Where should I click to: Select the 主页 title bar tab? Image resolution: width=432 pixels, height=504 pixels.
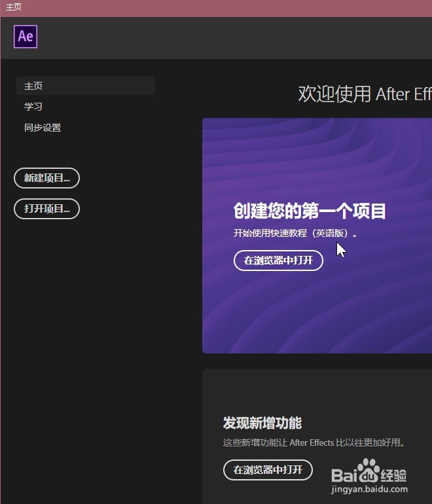click(14, 7)
